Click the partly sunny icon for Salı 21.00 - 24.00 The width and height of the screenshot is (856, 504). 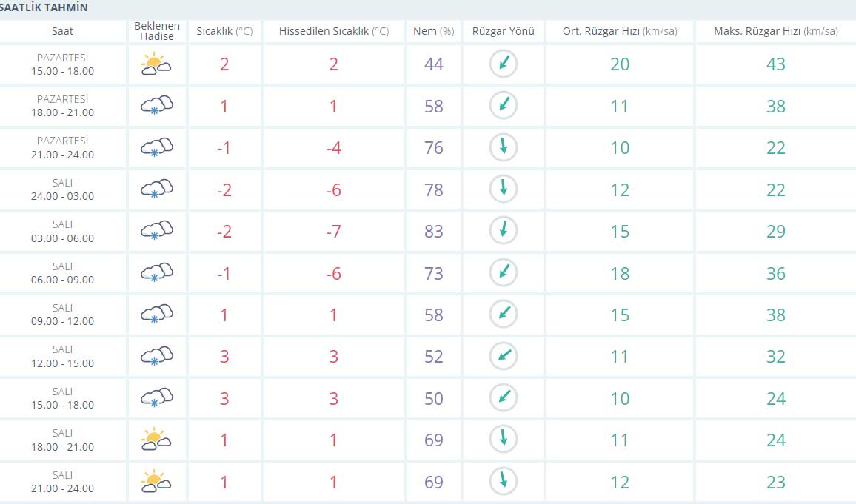[x=156, y=481]
